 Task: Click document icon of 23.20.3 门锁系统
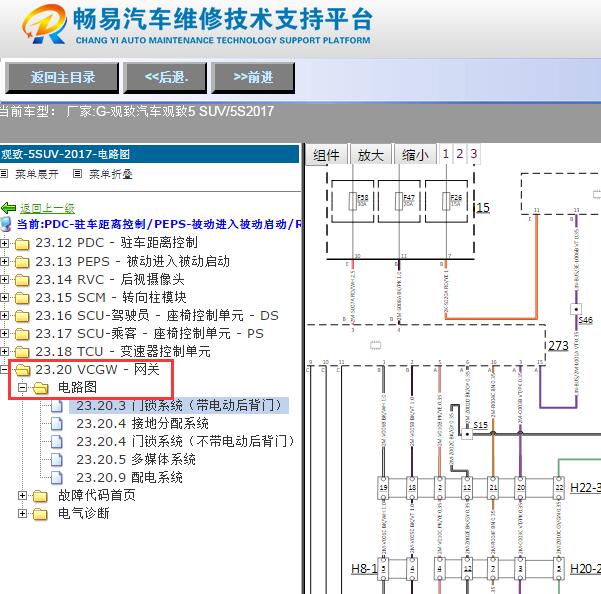pos(57,405)
